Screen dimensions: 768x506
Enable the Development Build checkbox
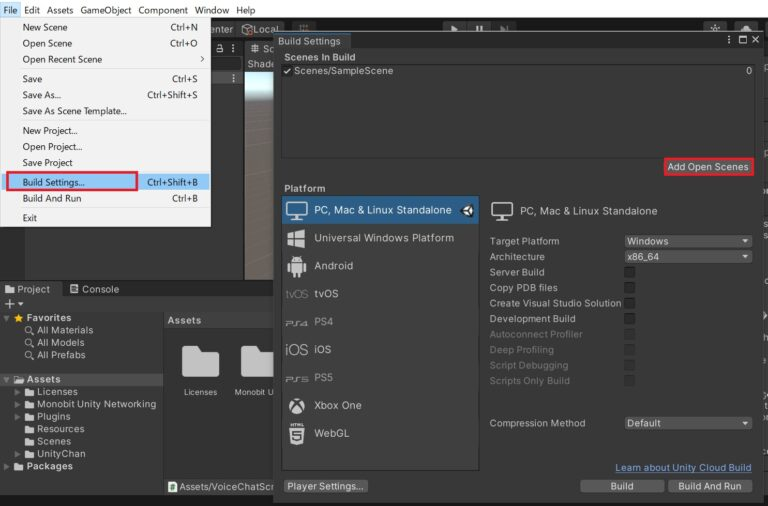pos(629,319)
